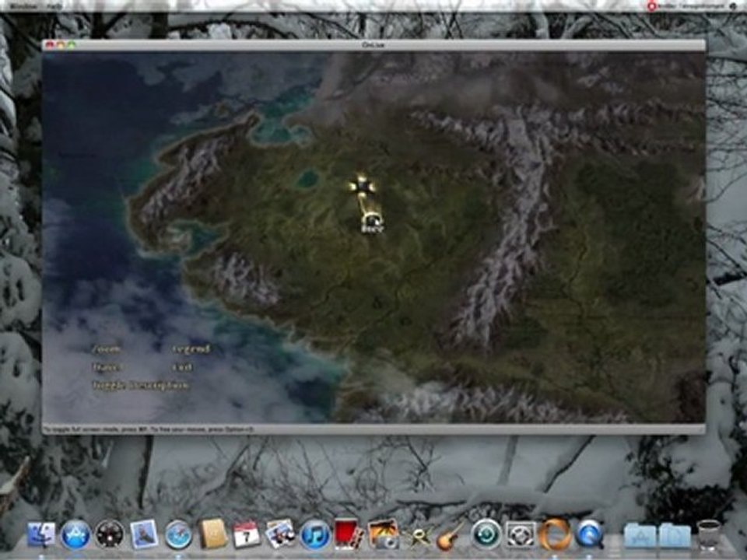Launch iTunes from the dock
The height and width of the screenshot is (560, 747).
[315, 534]
